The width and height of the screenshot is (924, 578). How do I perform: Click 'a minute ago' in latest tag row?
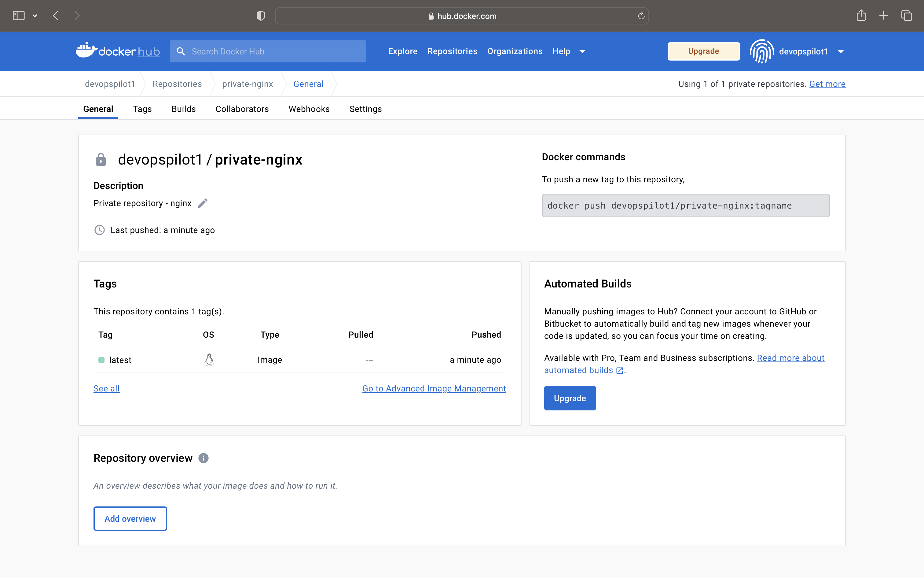pos(475,360)
